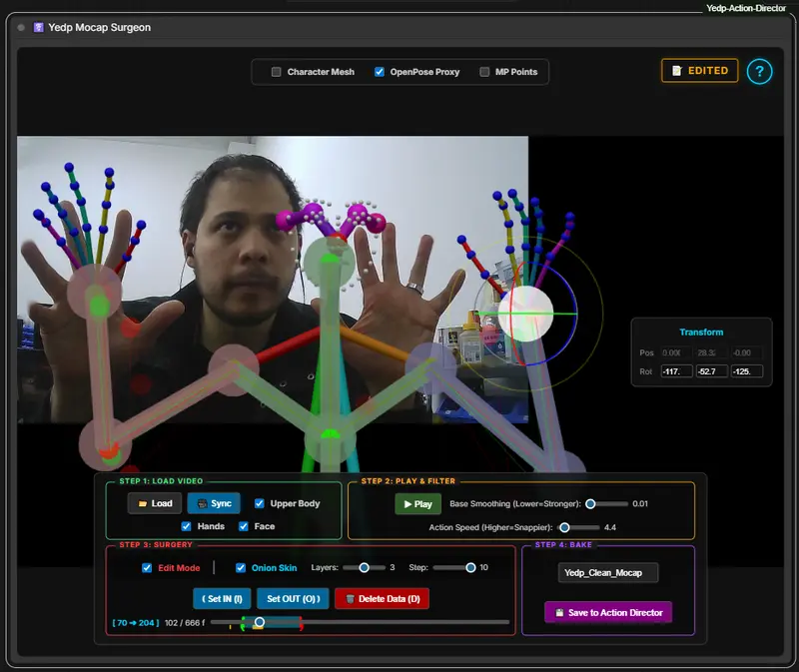Click the Rot Z field showing -125
799x672 pixels.
point(747,371)
